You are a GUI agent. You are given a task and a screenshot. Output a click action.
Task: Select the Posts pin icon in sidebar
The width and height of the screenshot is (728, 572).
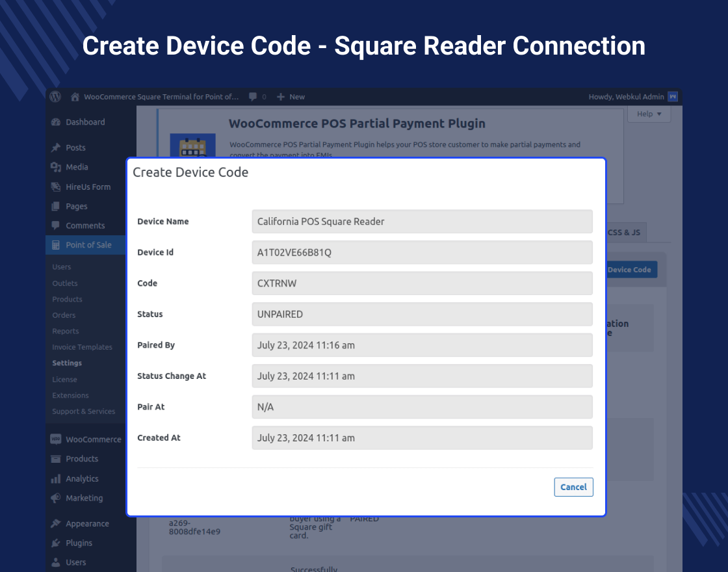(x=55, y=147)
